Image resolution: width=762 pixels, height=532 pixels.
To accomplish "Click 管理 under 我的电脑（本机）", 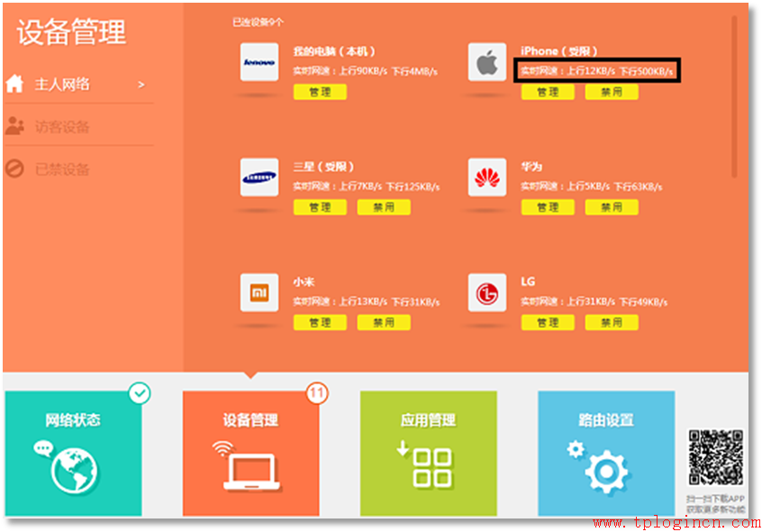I will [x=320, y=91].
